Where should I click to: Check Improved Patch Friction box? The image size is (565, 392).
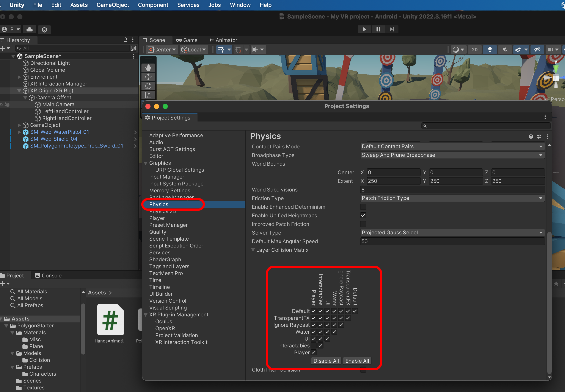click(x=363, y=224)
